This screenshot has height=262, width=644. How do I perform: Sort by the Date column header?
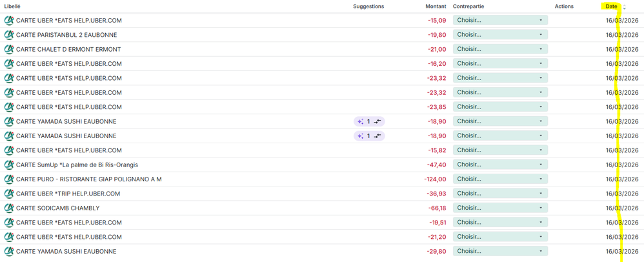[x=611, y=6]
